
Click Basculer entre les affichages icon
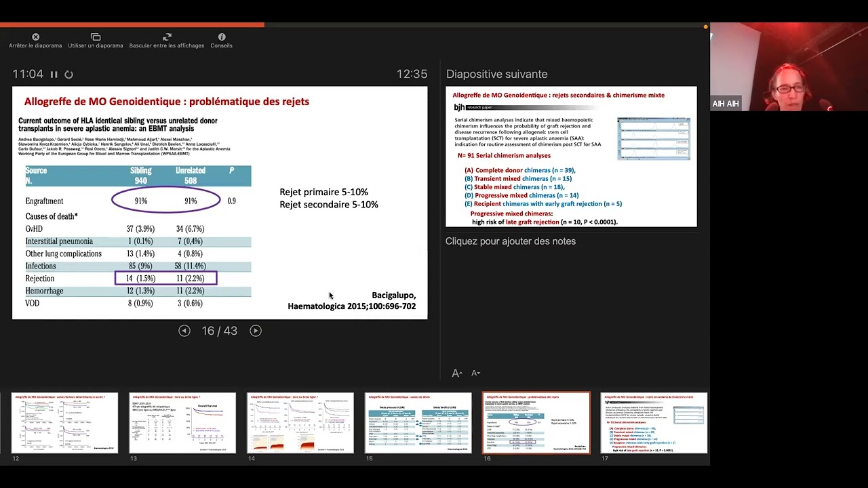click(167, 37)
